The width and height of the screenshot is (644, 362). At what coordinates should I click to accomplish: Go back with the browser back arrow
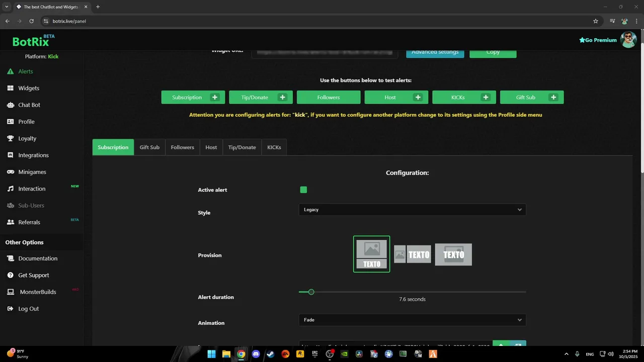(x=8, y=21)
